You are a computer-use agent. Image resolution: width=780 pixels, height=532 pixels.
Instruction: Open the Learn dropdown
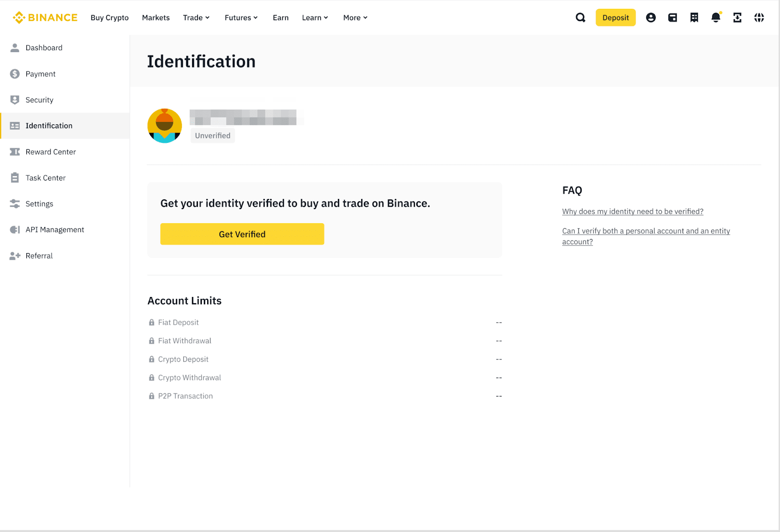(x=314, y=18)
